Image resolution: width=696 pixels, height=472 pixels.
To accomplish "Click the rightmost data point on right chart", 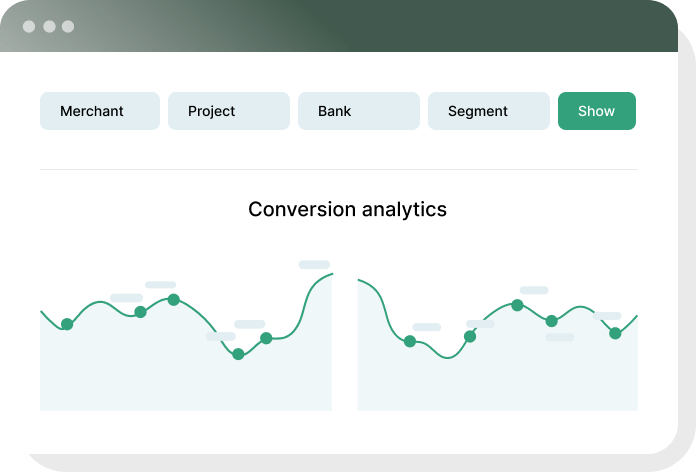I will point(615,333).
